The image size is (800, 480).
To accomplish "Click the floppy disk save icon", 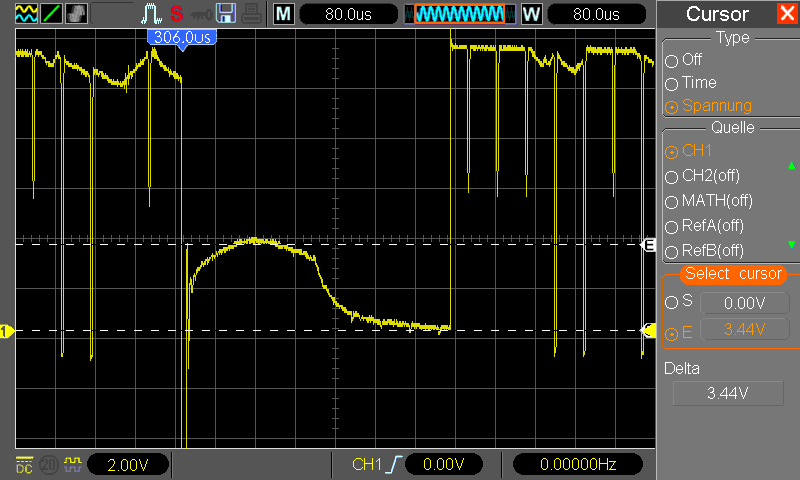I will coord(226,14).
